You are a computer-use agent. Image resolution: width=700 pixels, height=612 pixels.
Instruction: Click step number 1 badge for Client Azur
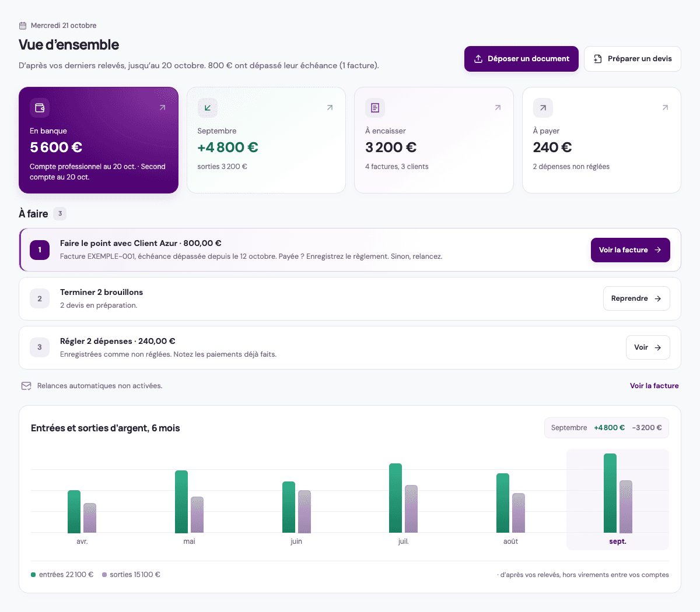coord(40,250)
